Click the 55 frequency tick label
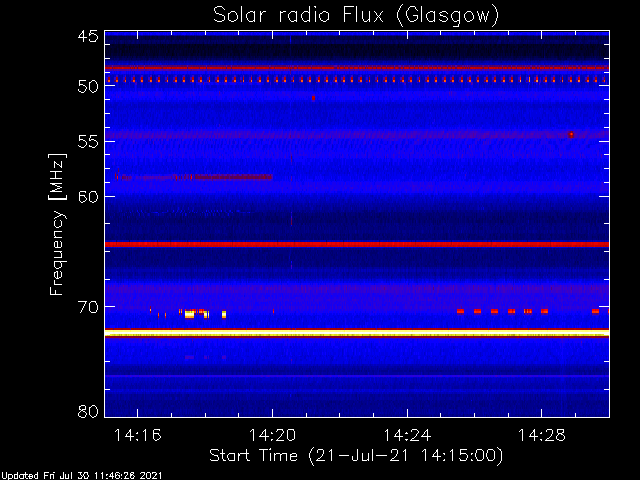The width and height of the screenshot is (640, 480). tap(88, 142)
